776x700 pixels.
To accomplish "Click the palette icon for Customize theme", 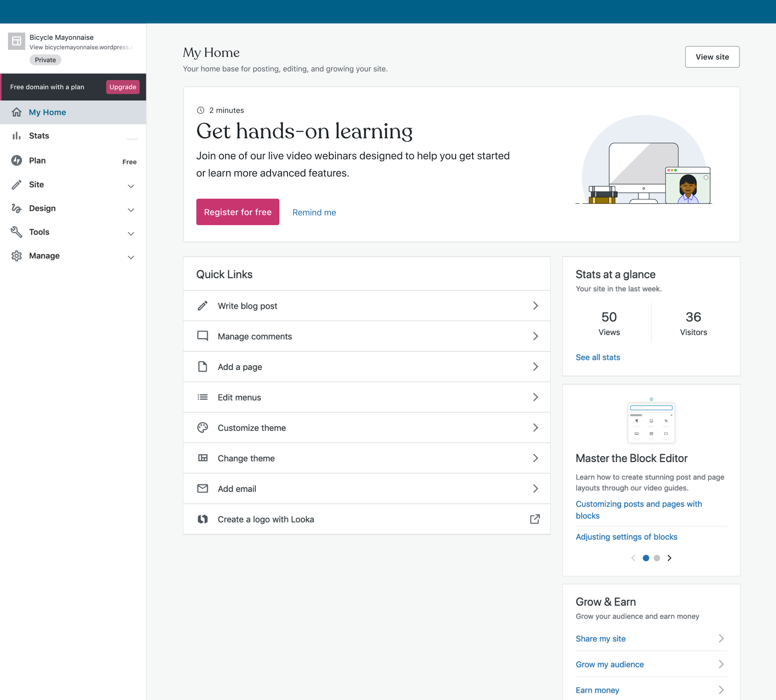I will tap(202, 427).
